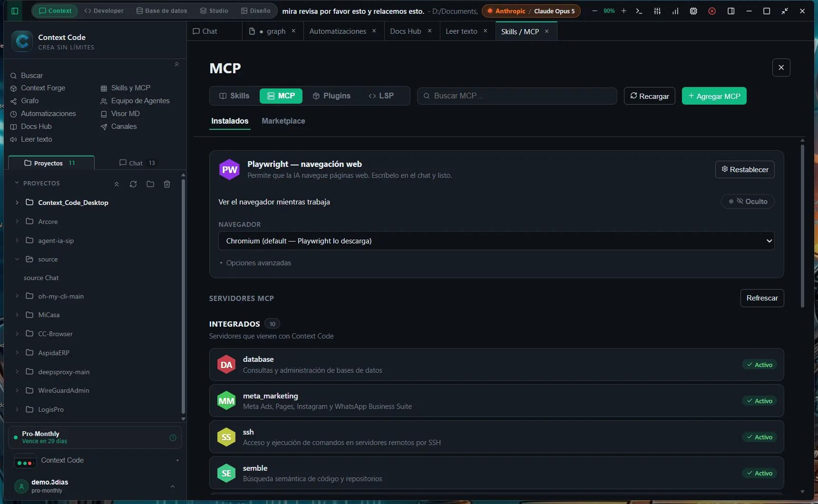This screenshot has height=504, width=818.
Task: Open the Marketplace tab
Action: pyautogui.click(x=283, y=121)
